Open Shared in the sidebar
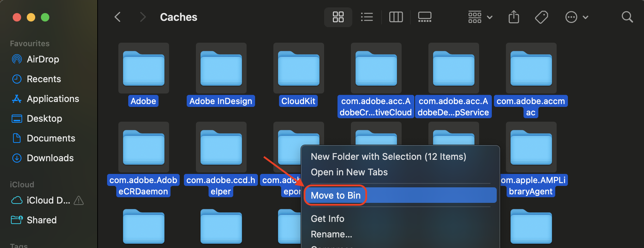This screenshot has height=248, width=644. (42, 220)
